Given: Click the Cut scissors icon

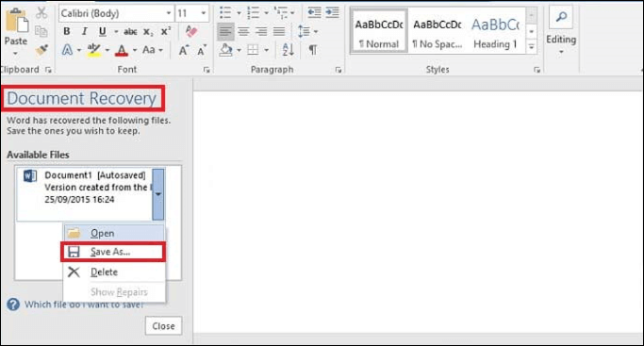Looking at the screenshot, I should [x=41, y=13].
